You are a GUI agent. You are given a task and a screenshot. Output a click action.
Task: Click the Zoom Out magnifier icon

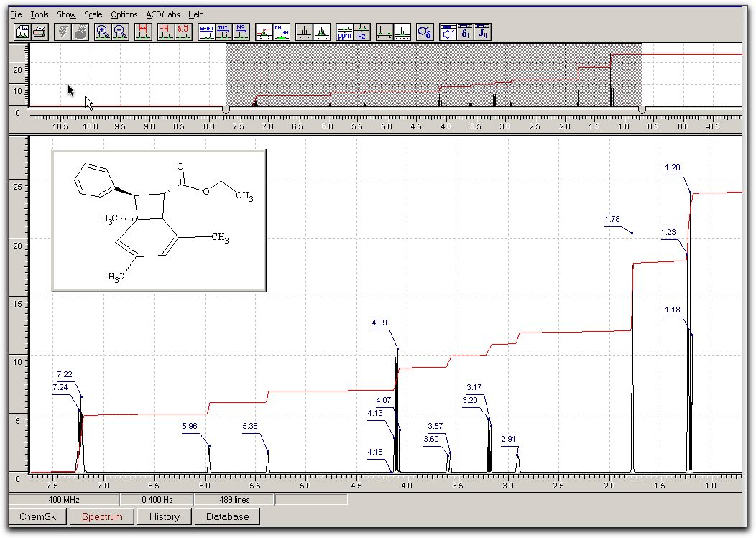(x=120, y=32)
